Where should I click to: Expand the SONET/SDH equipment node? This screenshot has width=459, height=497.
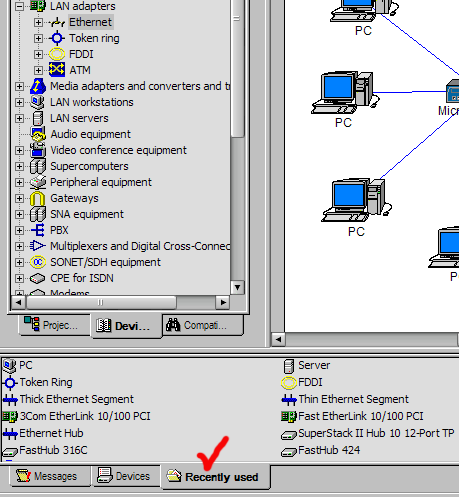click(19, 262)
